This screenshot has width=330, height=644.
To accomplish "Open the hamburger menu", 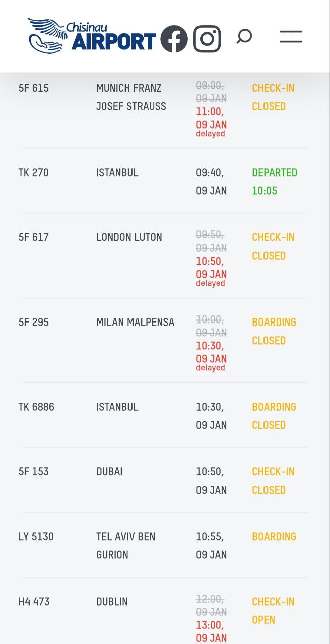I will 291,36.
